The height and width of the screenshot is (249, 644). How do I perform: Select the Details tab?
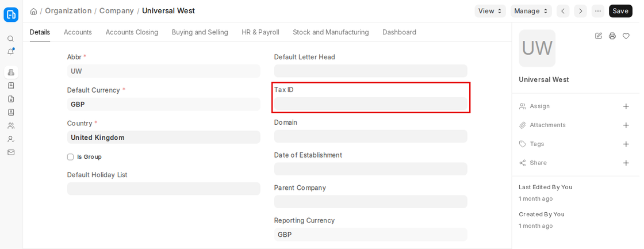pyautogui.click(x=40, y=32)
